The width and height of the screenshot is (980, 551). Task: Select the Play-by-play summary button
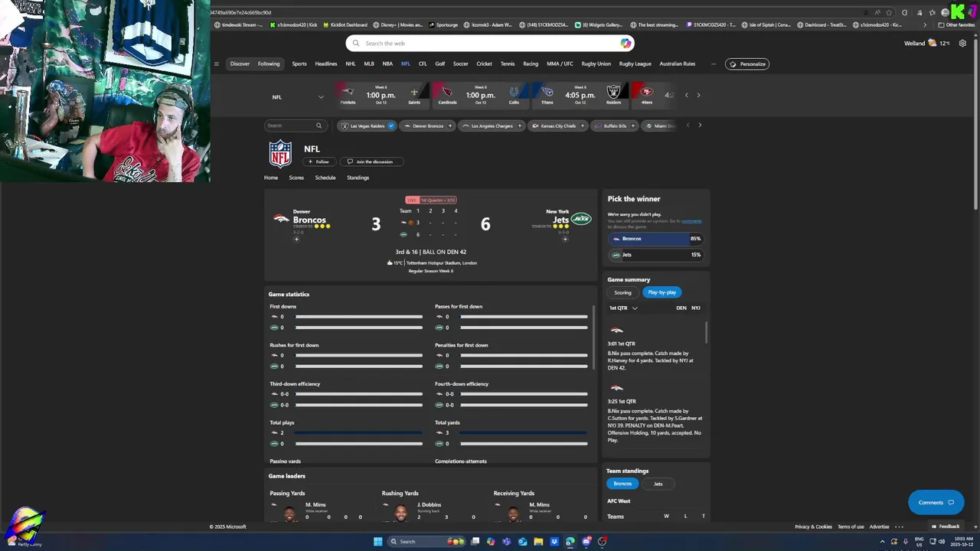(x=662, y=292)
